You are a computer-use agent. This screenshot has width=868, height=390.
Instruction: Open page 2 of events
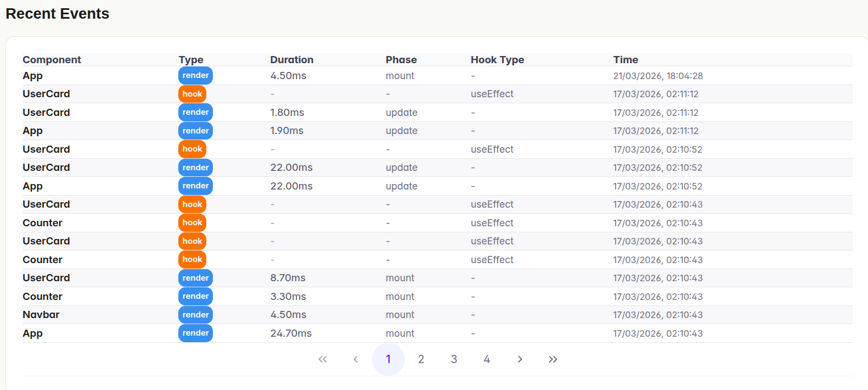(421, 359)
